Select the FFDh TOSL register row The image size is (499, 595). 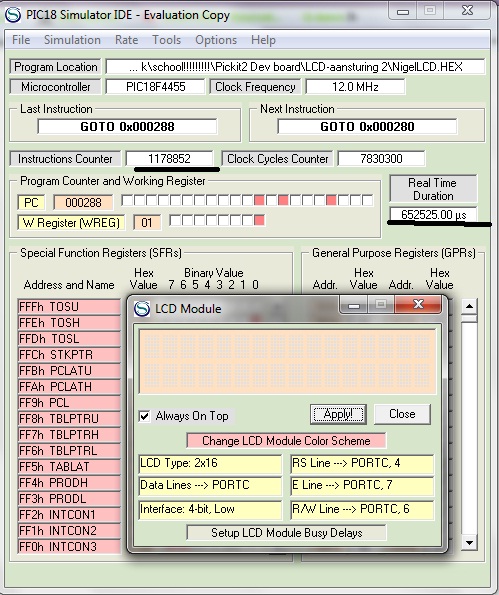[x=69, y=338]
